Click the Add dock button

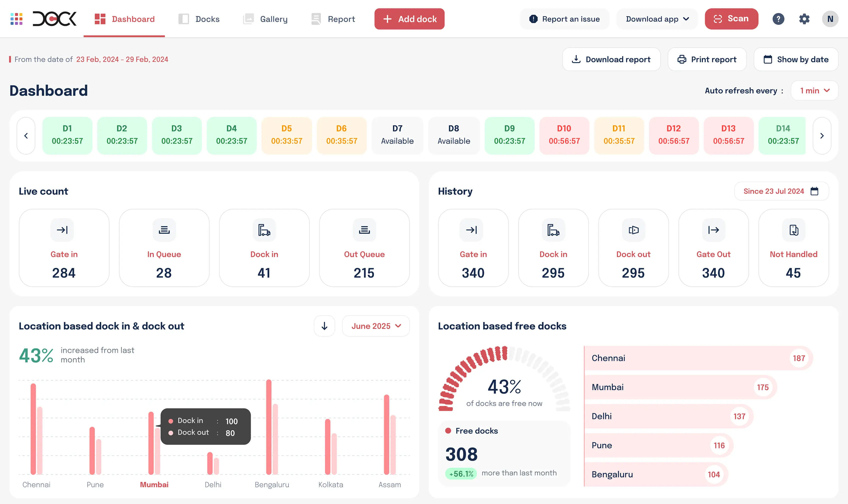pyautogui.click(x=409, y=19)
